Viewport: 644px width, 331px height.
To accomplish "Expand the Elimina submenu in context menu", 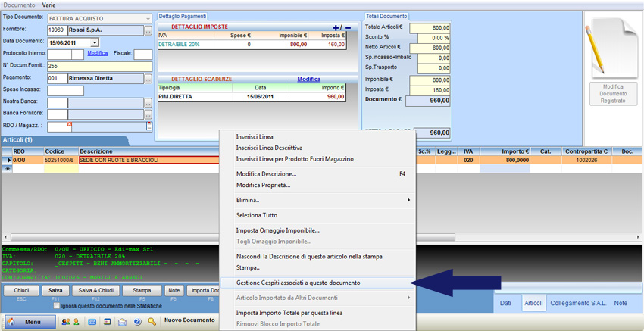I will coord(409,200).
